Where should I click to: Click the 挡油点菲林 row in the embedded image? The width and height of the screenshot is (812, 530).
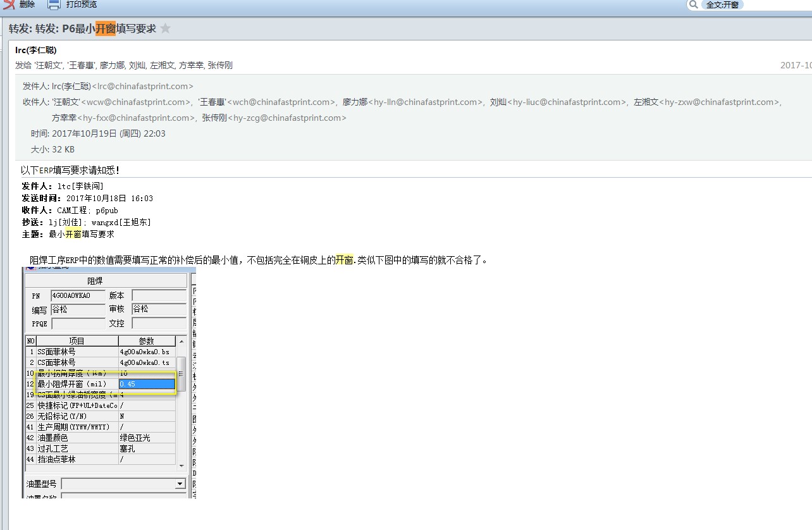tap(100, 459)
